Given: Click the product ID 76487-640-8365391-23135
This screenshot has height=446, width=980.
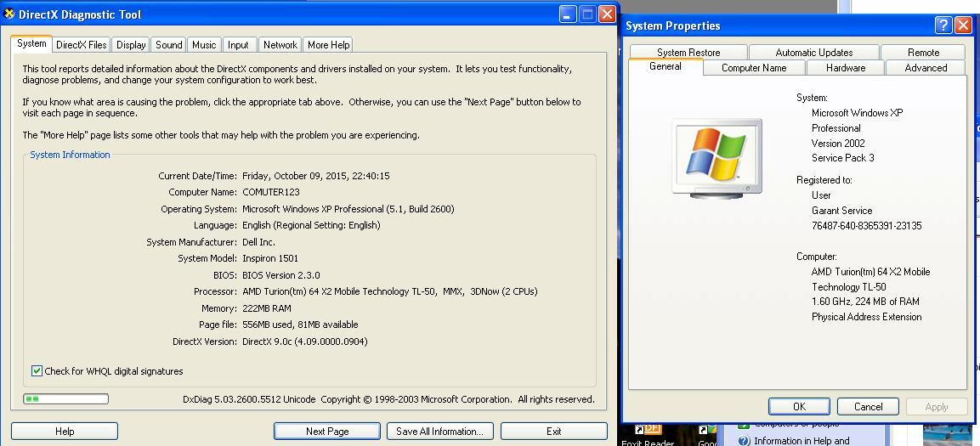Looking at the screenshot, I should [x=866, y=225].
